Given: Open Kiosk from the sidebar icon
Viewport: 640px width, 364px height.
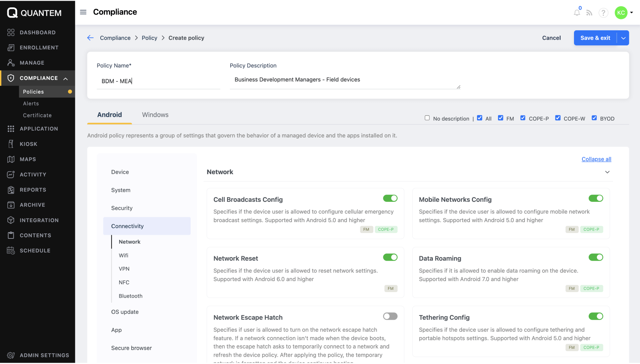Looking at the screenshot, I should point(11,144).
